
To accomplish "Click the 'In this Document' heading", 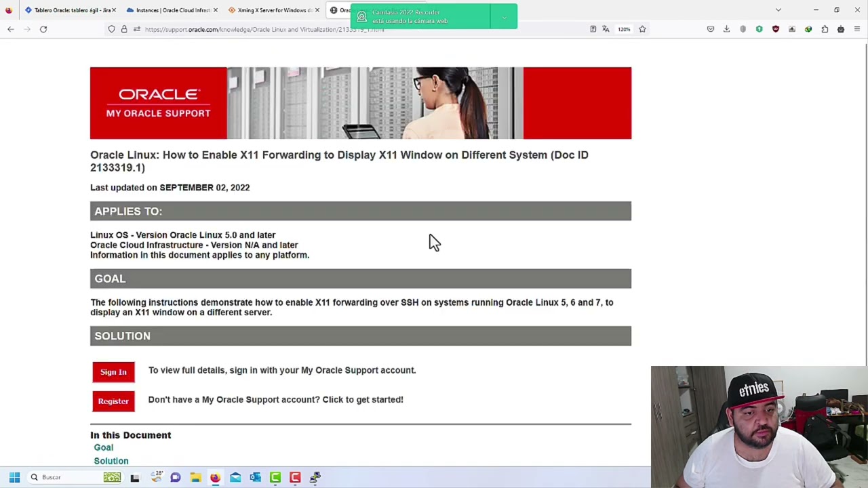I will [x=131, y=435].
